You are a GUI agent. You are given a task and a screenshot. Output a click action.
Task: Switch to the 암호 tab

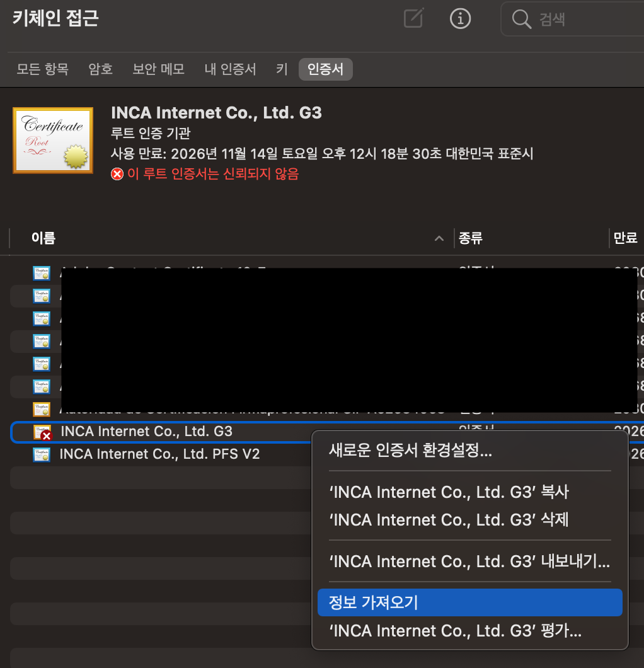click(101, 69)
